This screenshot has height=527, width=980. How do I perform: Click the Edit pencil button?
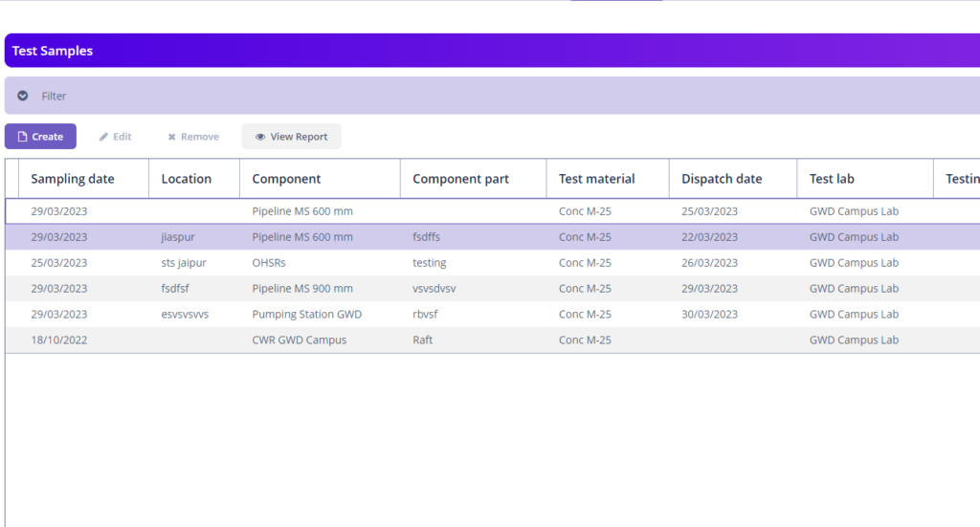coord(115,137)
